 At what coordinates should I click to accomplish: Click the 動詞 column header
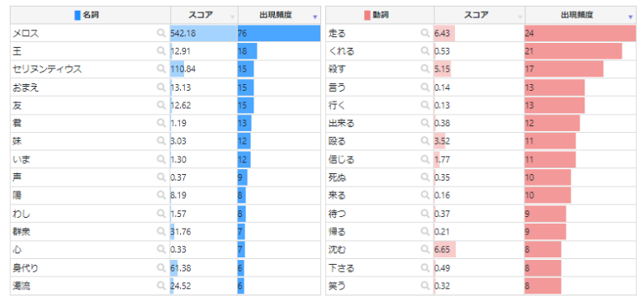(380, 15)
